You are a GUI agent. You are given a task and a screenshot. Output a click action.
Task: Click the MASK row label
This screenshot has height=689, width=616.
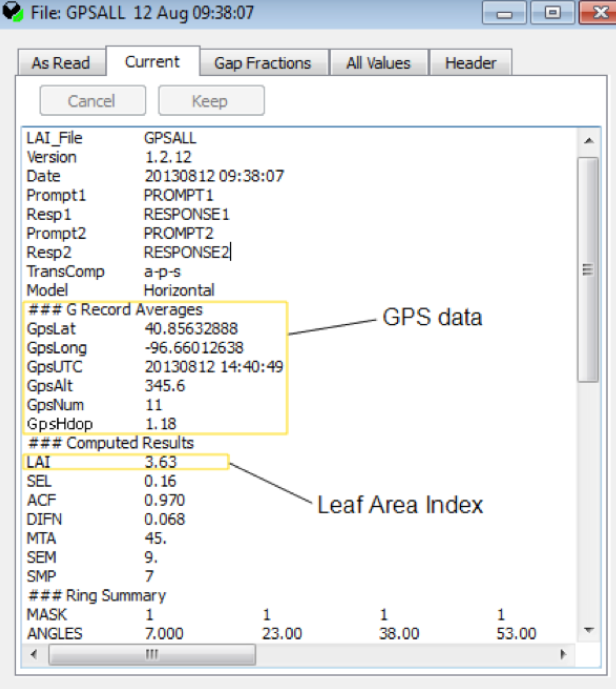point(47,614)
